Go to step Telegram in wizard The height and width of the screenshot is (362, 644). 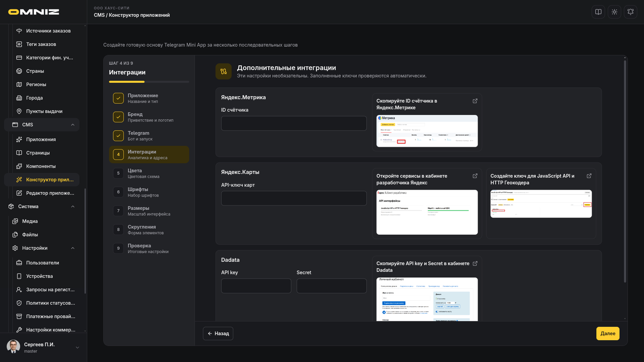point(149,136)
